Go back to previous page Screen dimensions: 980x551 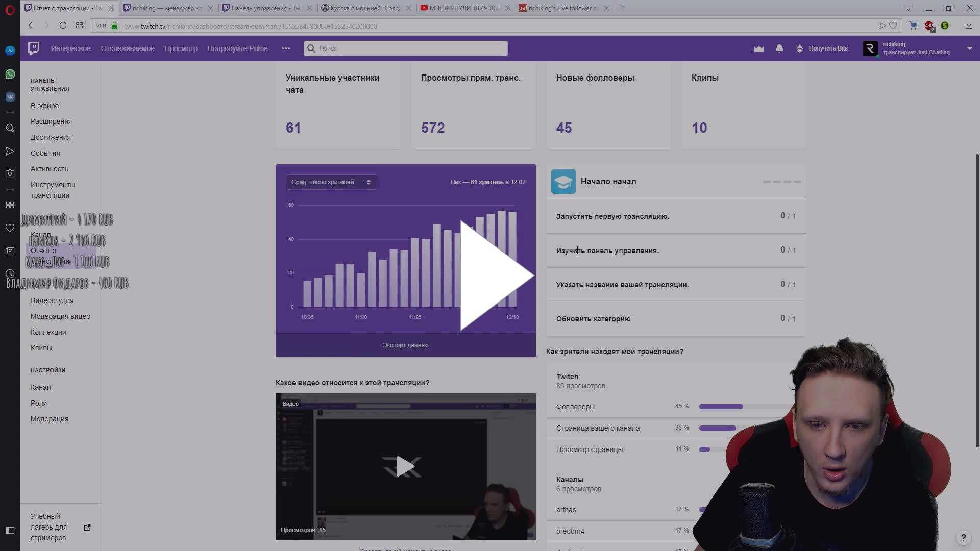(x=31, y=26)
